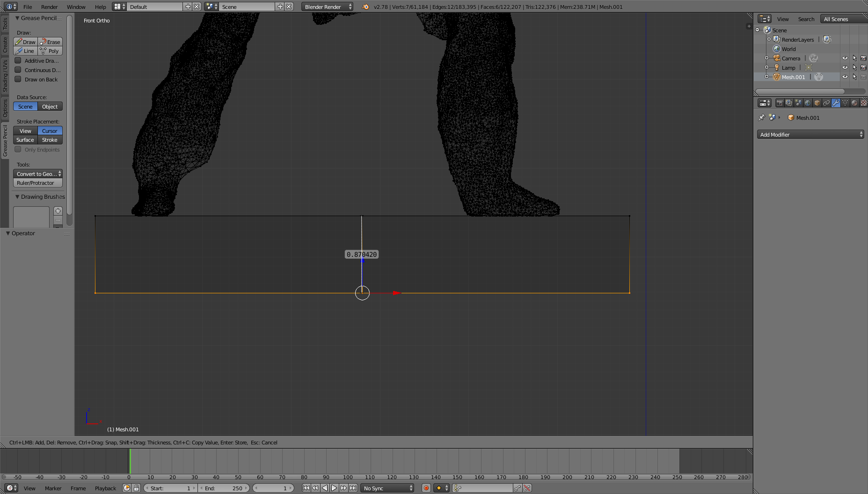Click the Camera data icon in outliner
This screenshot has width=868, height=494.
[x=814, y=58]
